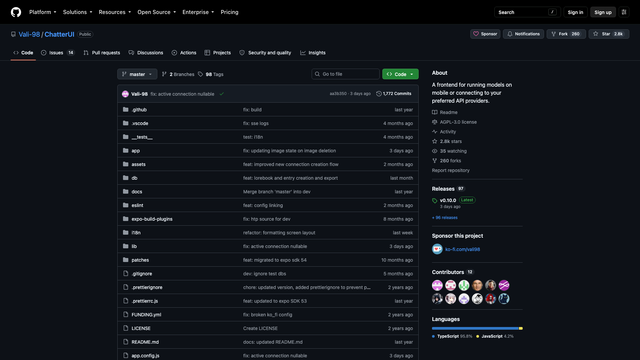This screenshot has width=640, height=360.
Task: Open the .github folder icon
Action: pyautogui.click(x=126, y=109)
